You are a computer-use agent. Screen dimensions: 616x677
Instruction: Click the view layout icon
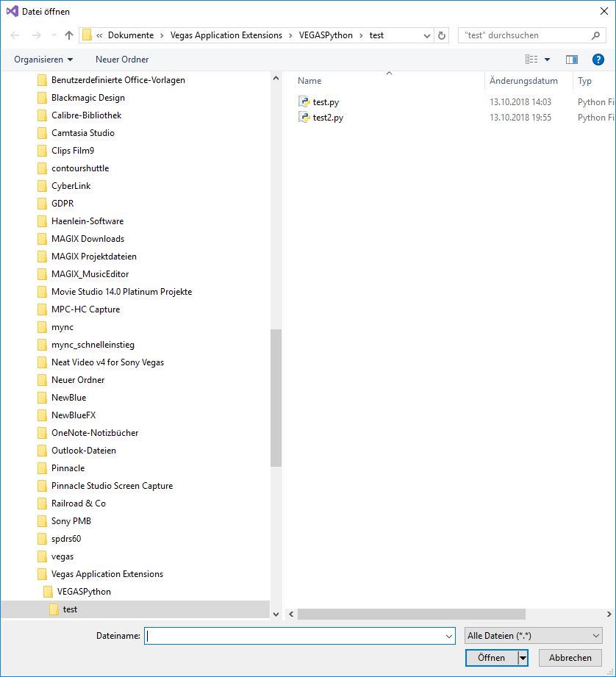[x=531, y=60]
